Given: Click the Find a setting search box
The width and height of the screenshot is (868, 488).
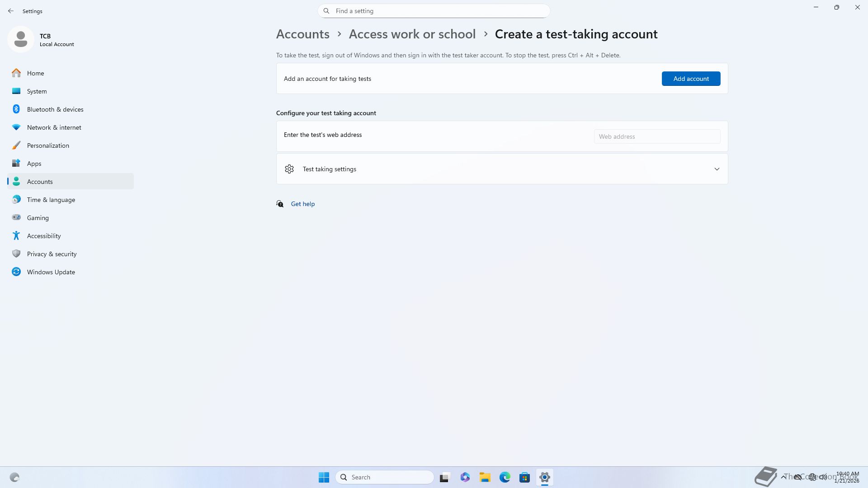Looking at the screenshot, I should click(x=433, y=11).
